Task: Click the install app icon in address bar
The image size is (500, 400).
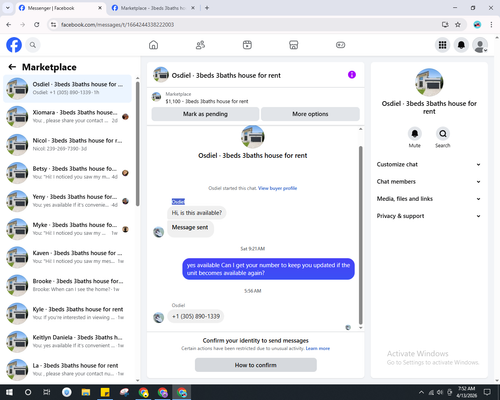Action: coord(445,25)
